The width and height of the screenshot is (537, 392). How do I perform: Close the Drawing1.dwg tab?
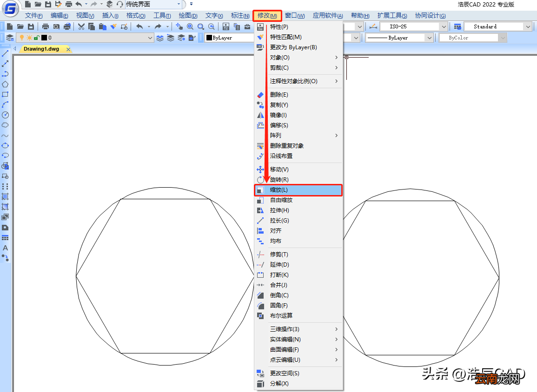point(68,49)
